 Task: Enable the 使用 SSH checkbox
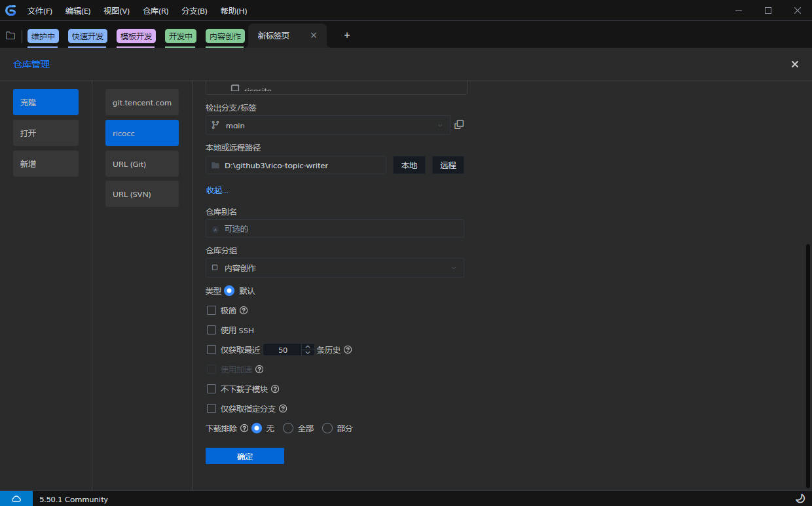212,330
